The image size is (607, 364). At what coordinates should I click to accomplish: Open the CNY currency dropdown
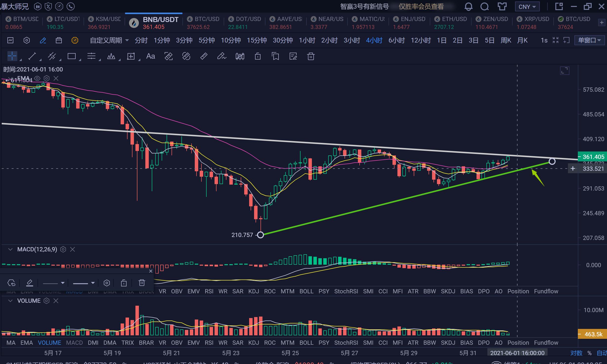pos(527,7)
